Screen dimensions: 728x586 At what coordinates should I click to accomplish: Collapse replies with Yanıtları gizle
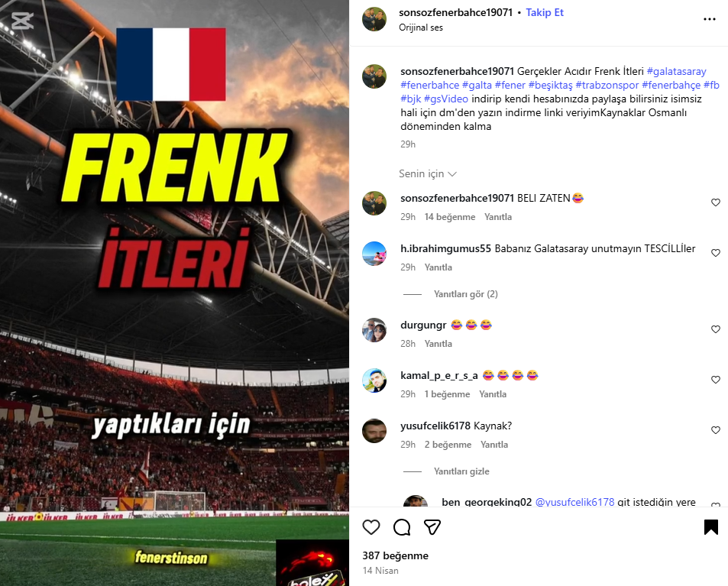pos(461,471)
